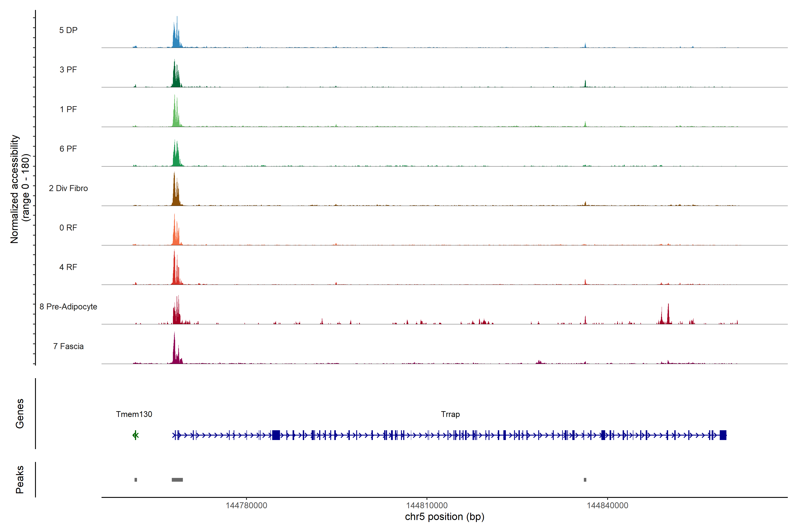Viewport: 798px width, 532px height.
Task: Click the 144780000 axis tick label
Action: pyautogui.click(x=246, y=505)
